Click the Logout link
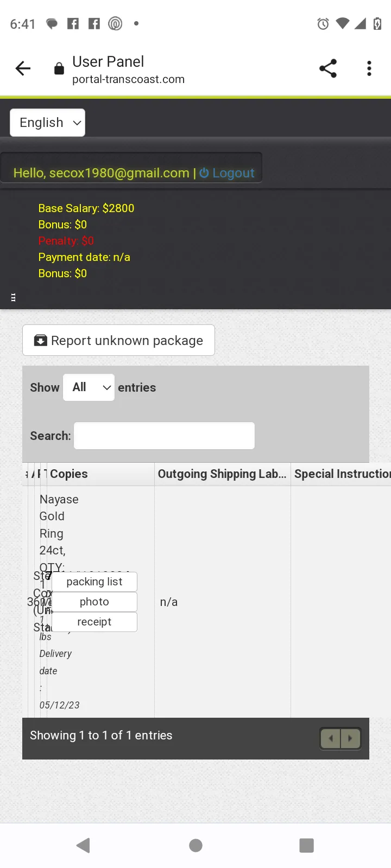The width and height of the screenshot is (391, 868). (x=227, y=173)
